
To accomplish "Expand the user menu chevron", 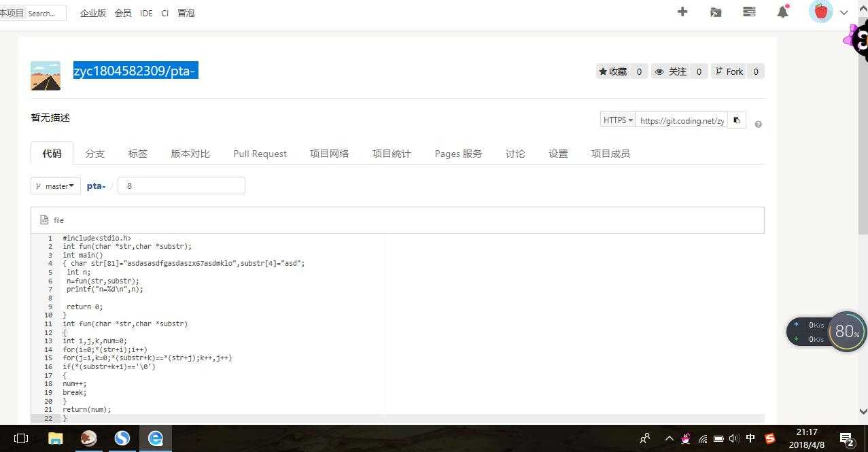I will click(844, 12).
